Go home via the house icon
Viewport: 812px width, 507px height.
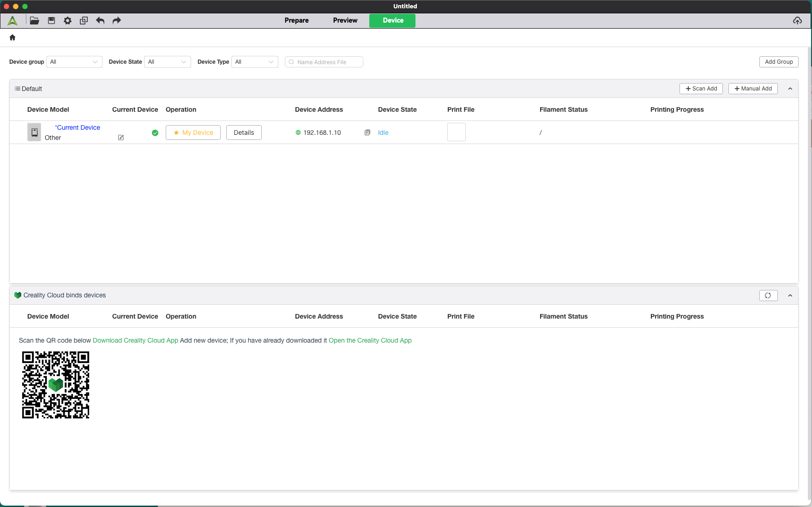[12, 37]
